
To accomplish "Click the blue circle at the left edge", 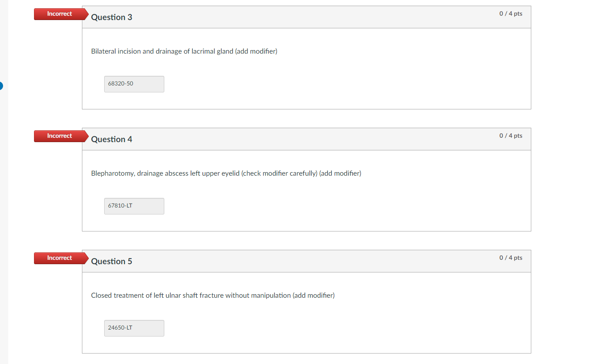I will click(x=1, y=86).
